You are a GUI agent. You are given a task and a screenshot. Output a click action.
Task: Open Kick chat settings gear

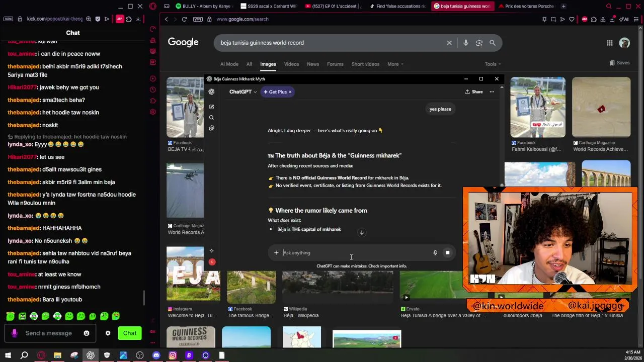click(x=108, y=333)
